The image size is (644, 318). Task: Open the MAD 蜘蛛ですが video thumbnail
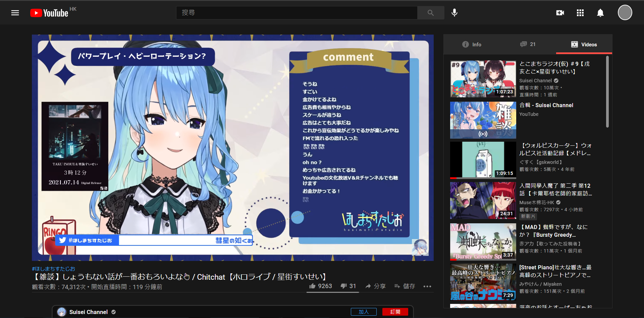point(483,242)
